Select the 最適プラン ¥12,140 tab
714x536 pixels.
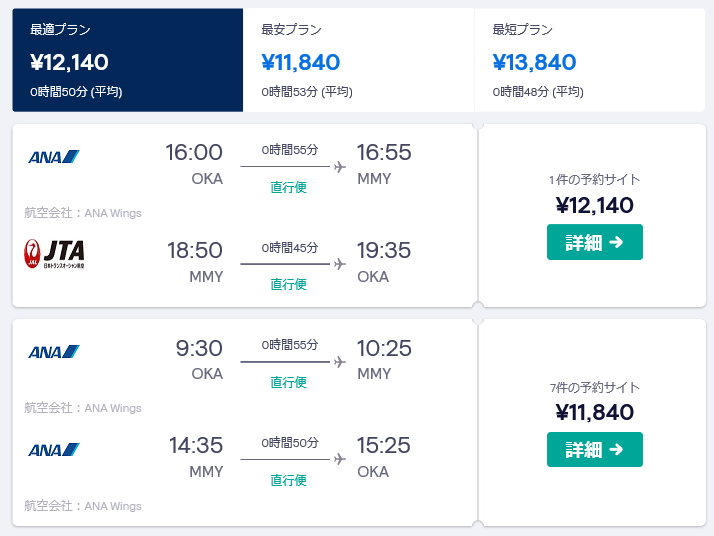(x=128, y=60)
